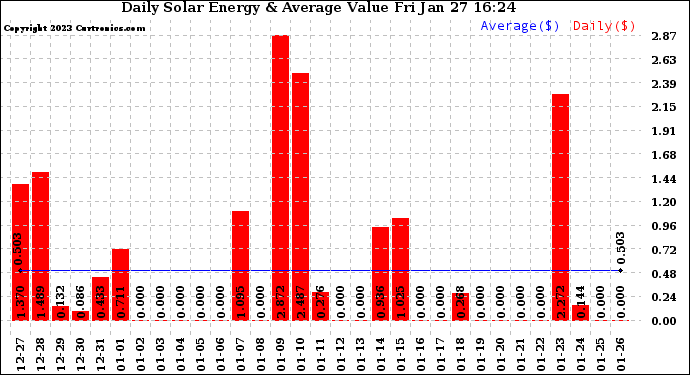Click the 12-31 date label
The width and height of the screenshot is (690, 375).
coord(100,355)
